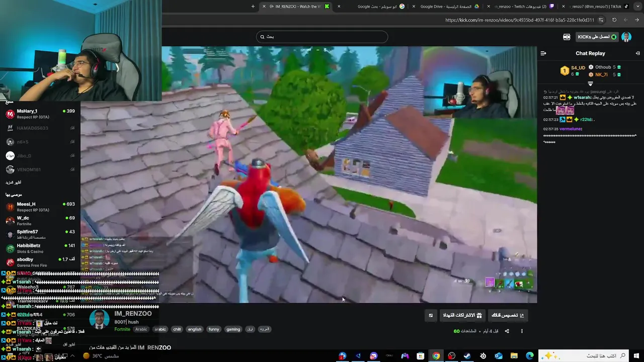Open SteelSeries app in the taskbar
644x362 pixels.
[x=483, y=356]
